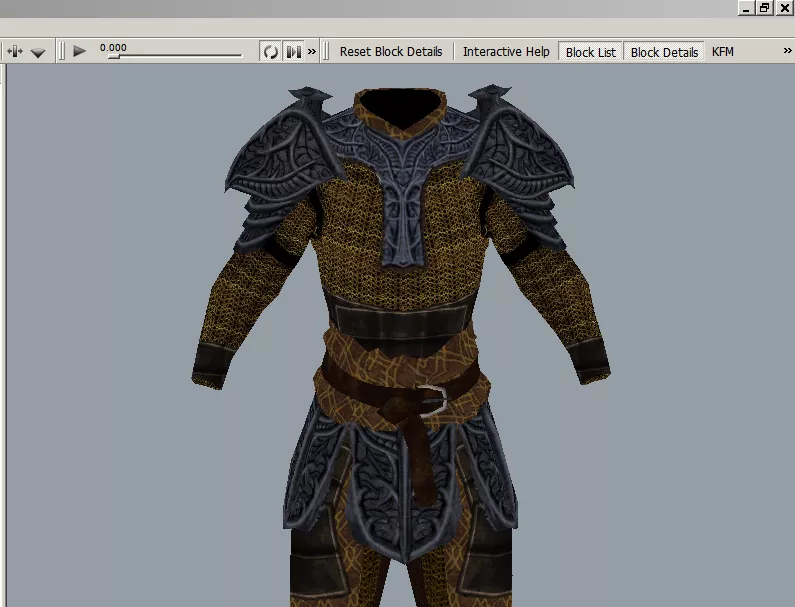Open Interactive Help

[506, 52]
